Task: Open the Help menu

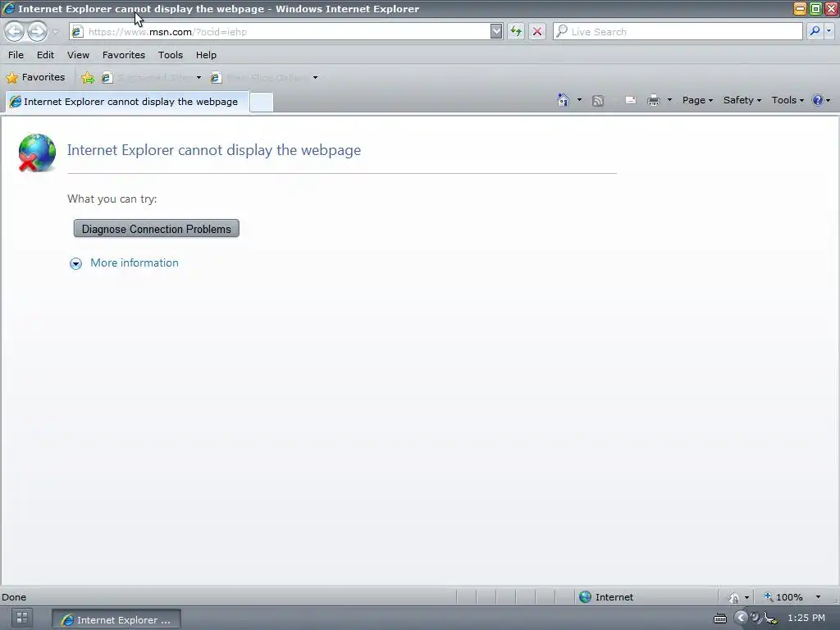Action: point(206,55)
